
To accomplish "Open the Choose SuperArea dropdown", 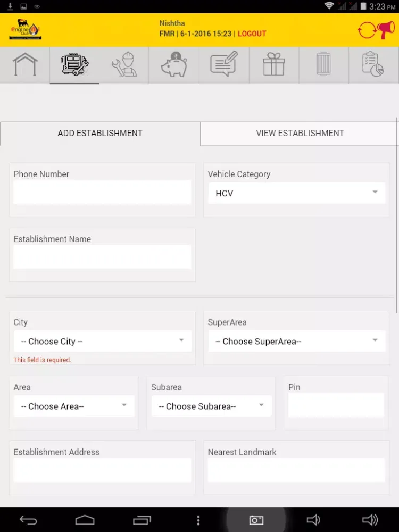I will (x=296, y=342).
